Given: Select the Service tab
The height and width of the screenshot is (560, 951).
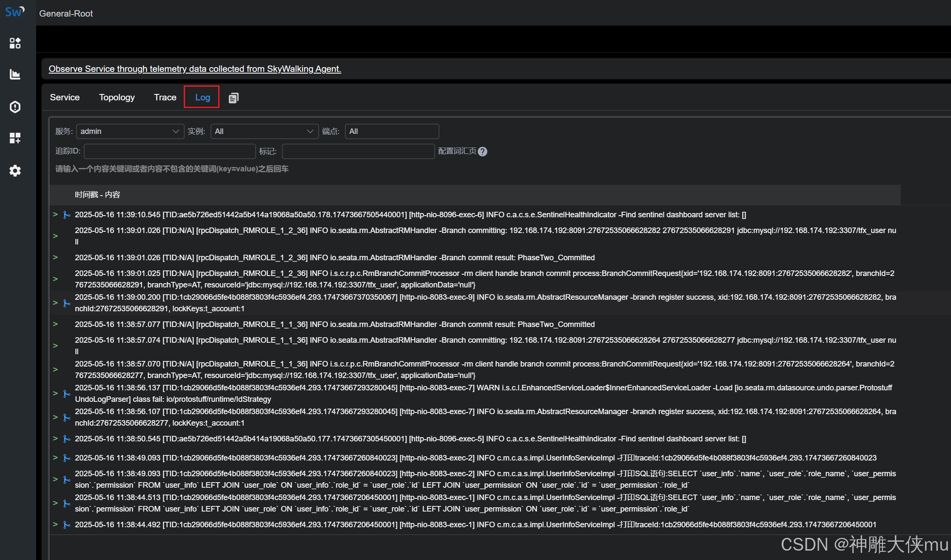Looking at the screenshot, I should point(65,97).
